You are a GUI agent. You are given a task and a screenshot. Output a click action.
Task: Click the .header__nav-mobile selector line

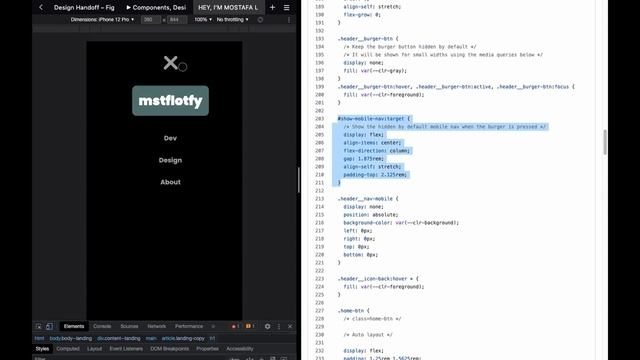368,199
